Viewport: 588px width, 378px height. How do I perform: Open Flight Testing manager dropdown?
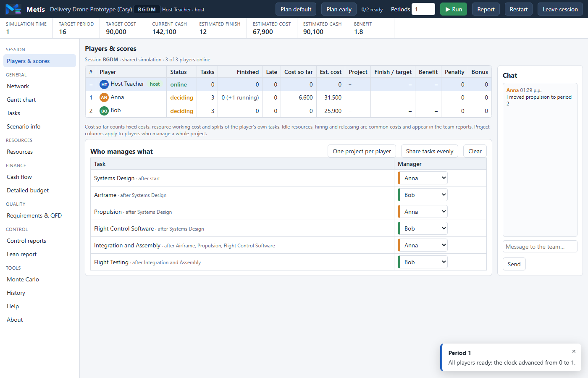pyautogui.click(x=423, y=262)
